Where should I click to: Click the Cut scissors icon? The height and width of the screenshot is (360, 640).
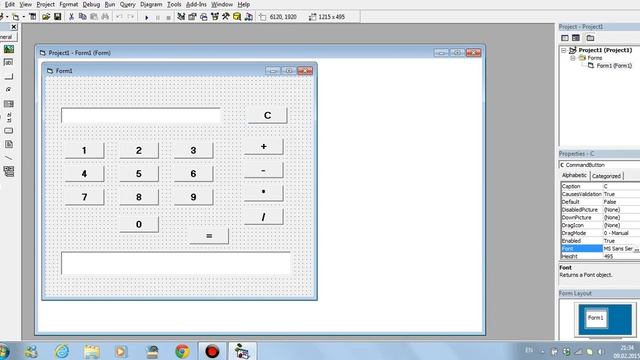click(71, 17)
